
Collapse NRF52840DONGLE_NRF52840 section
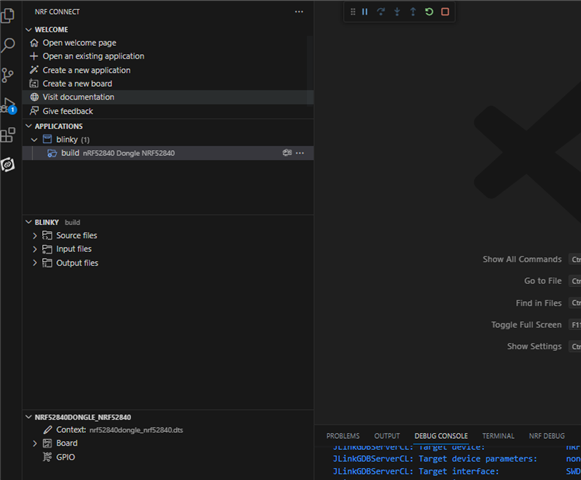pos(29,417)
